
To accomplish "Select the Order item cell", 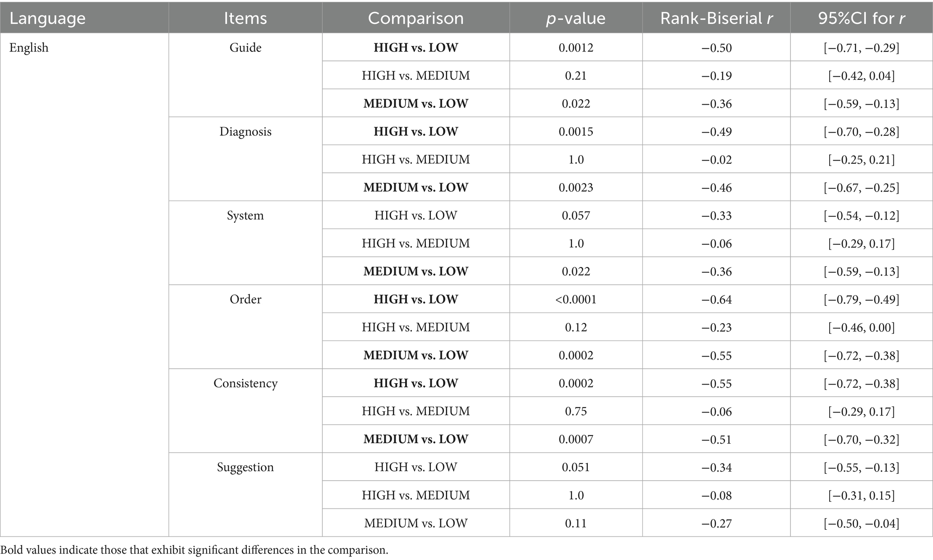I will pos(245,299).
